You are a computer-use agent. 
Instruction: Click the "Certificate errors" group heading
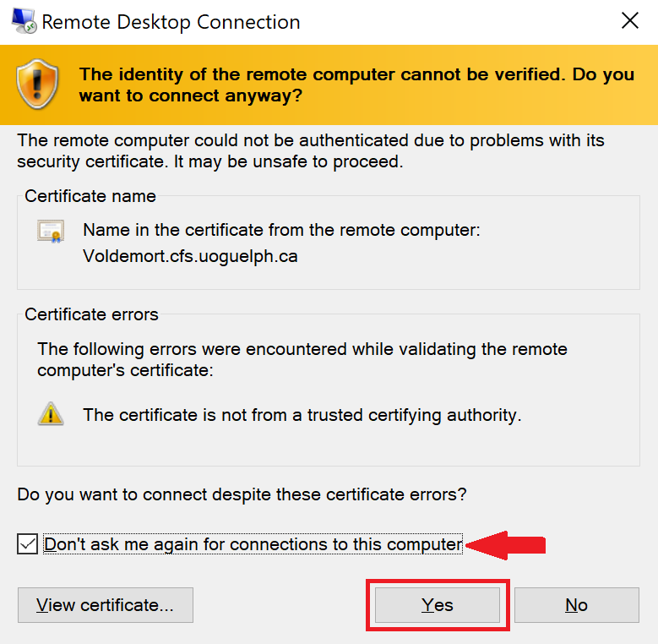click(x=91, y=314)
